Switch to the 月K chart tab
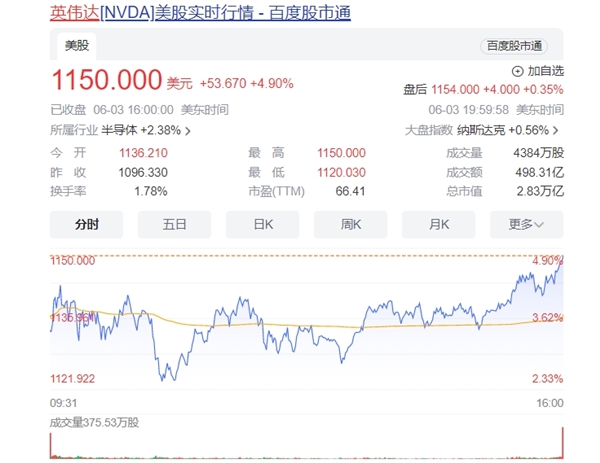 pos(439,224)
